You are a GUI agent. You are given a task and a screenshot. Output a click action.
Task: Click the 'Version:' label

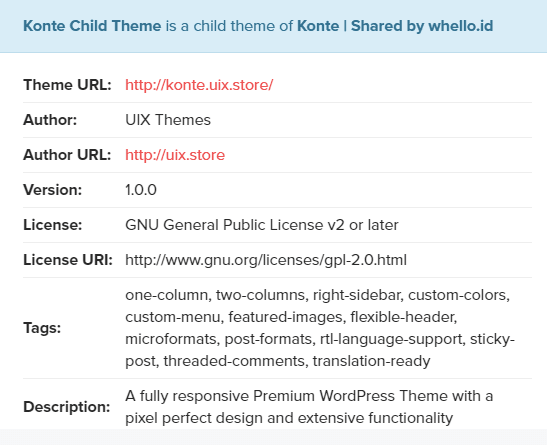click(x=52, y=190)
